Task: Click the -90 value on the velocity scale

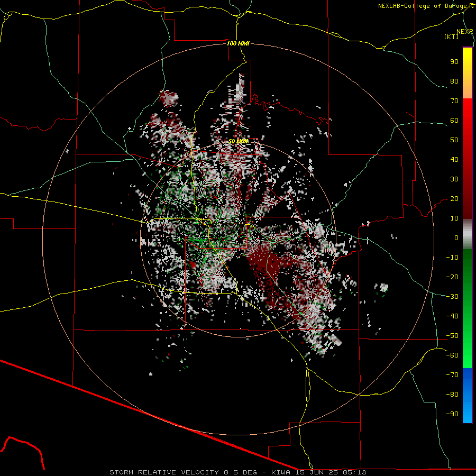Action: [x=452, y=414]
